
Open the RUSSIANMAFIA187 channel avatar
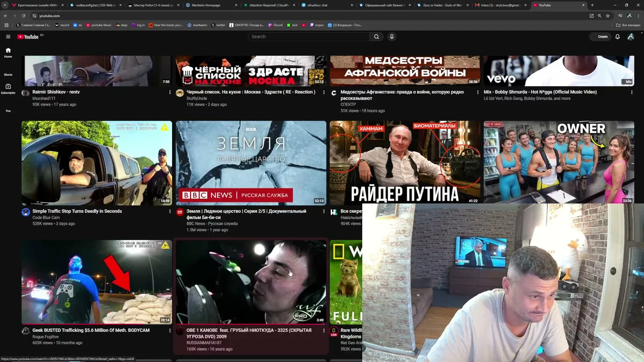(x=180, y=331)
